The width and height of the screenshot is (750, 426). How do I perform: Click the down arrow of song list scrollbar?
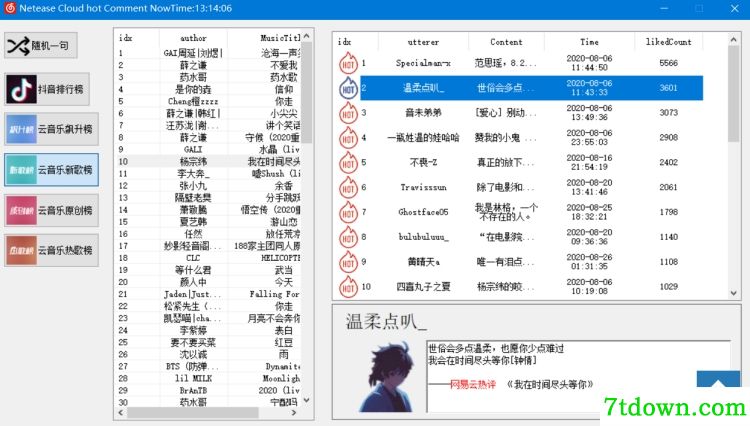(x=307, y=400)
